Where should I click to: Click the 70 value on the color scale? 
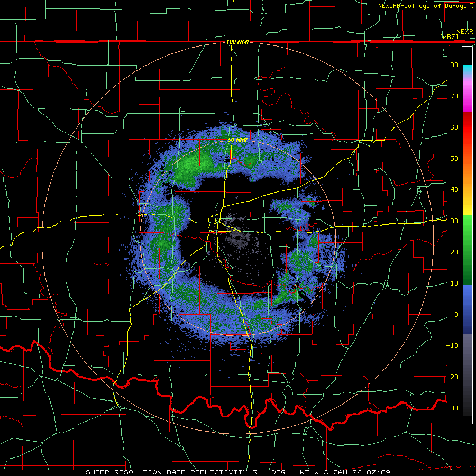click(x=454, y=96)
